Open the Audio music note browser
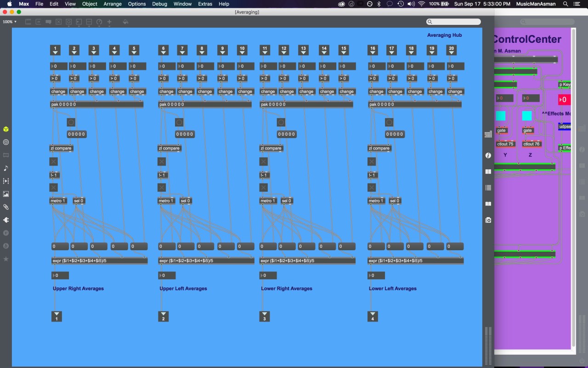The width and height of the screenshot is (588, 368). pyautogui.click(x=6, y=168)
